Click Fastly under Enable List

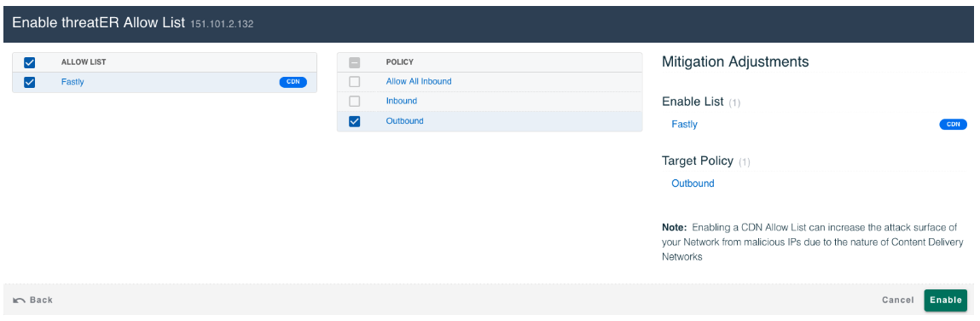click(x=684, y=125)
